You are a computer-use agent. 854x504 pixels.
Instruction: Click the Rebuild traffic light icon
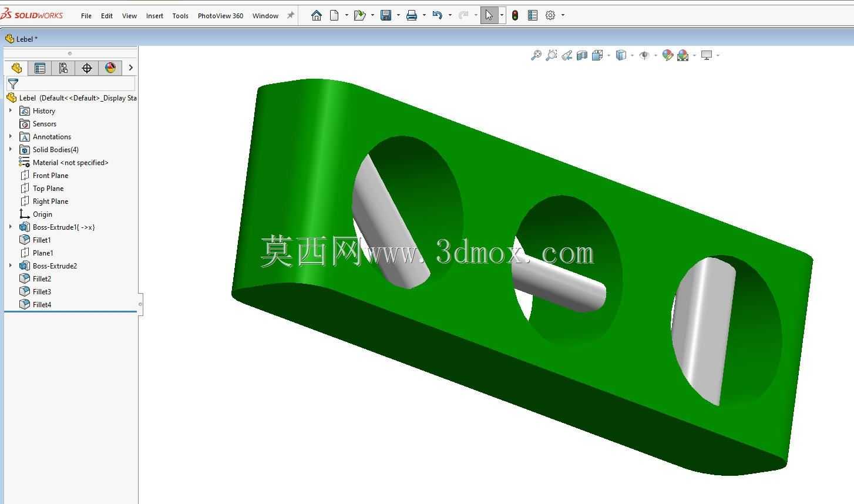(515, 16)
